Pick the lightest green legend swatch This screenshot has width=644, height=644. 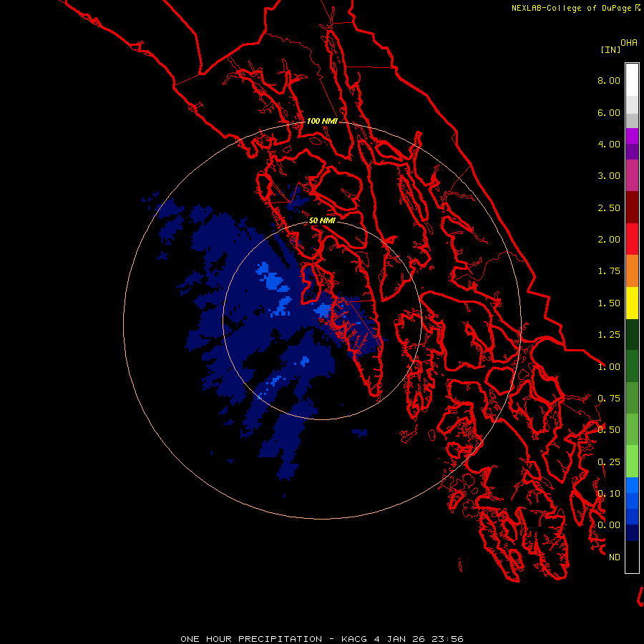(632, 462)
